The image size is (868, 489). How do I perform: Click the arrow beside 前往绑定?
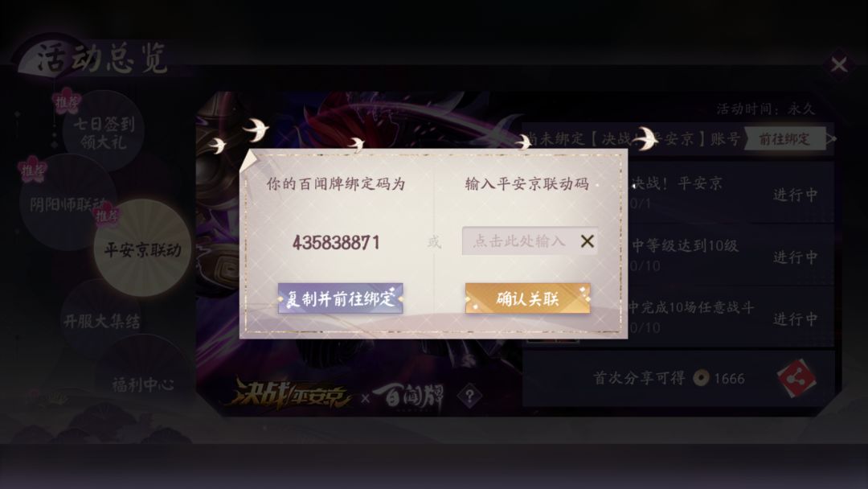pyautogui.click(x=831, y=138)
